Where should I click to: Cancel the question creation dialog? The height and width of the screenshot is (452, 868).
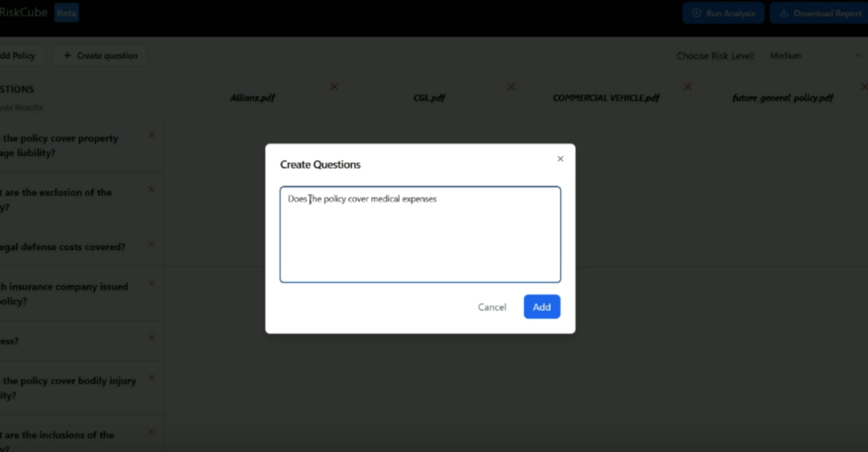click(x=492, y=307)
